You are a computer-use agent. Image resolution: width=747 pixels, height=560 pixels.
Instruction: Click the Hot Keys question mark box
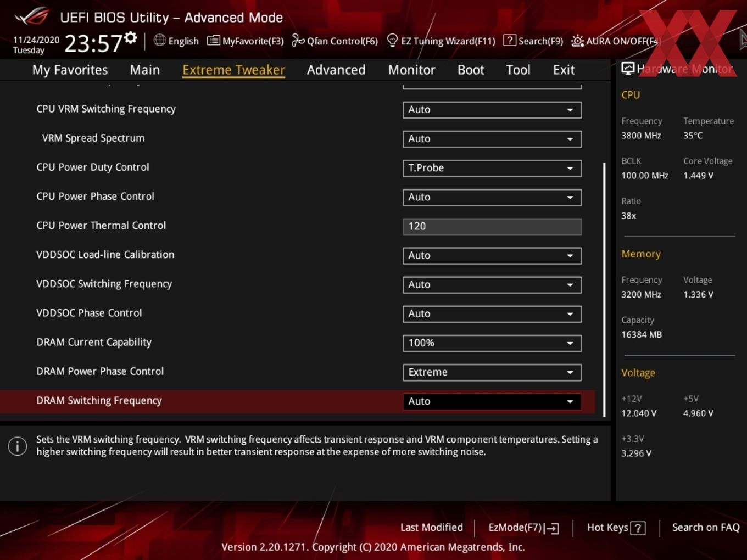(638, 528)
